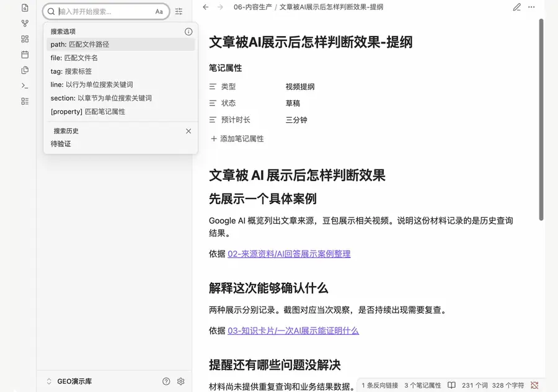Select [property] 匹配笔记属性 option
This screenshot has height=392, width=558.
[121, 112]
